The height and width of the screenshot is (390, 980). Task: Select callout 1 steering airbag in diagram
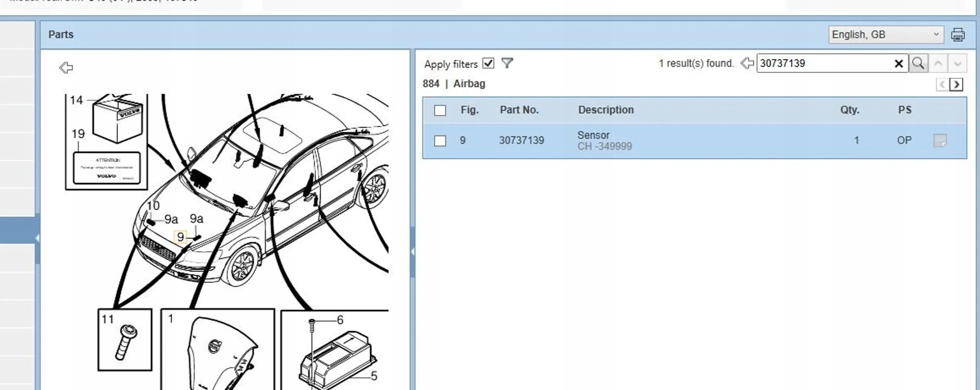point(171,319)
